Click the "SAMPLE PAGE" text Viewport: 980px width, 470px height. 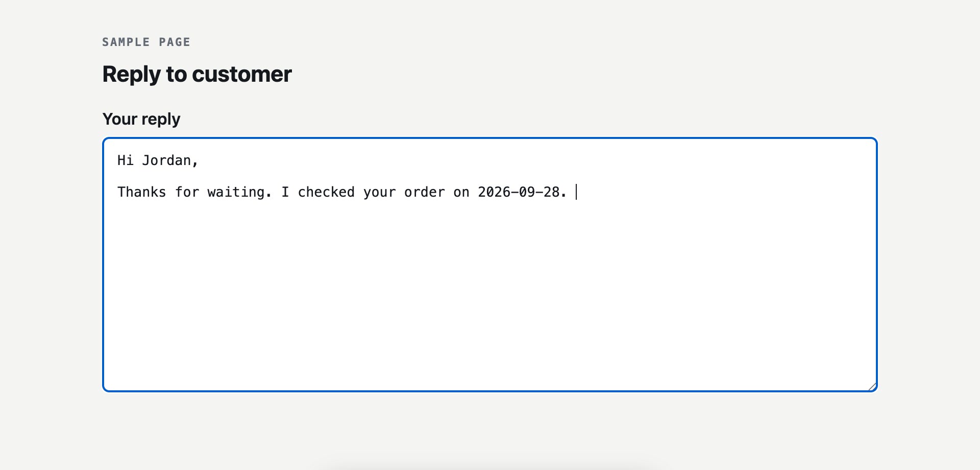click(x=146, y=42)
